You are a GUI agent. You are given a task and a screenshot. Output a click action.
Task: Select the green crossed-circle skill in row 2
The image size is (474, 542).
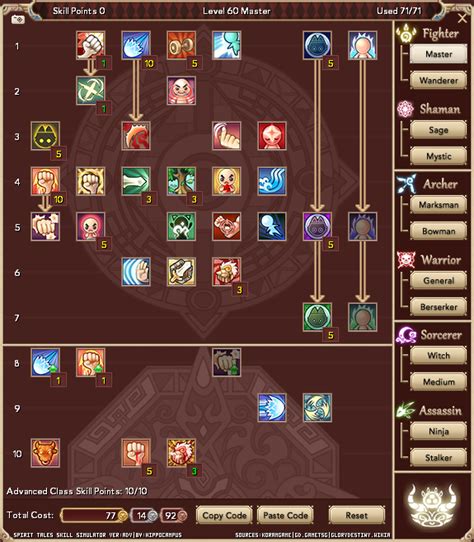[x=91, y=91]
